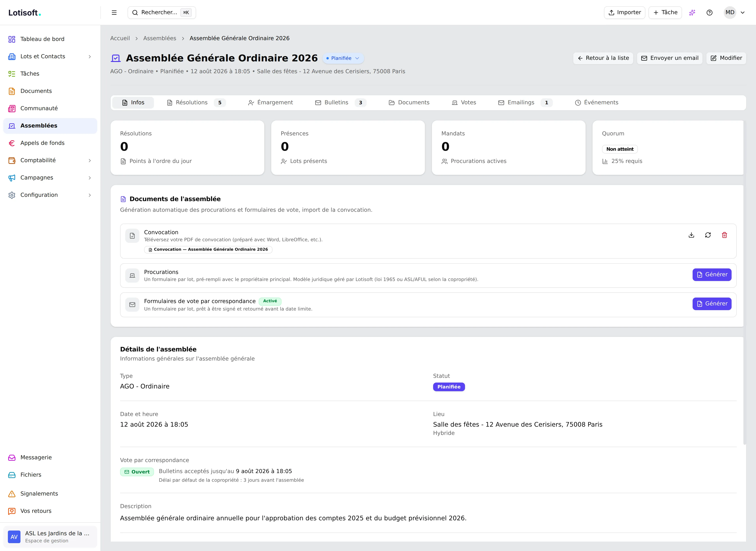Click the '25% requis' quorum text
The height and width of the screenshot is (551, 756).
[x=626, y=161]
